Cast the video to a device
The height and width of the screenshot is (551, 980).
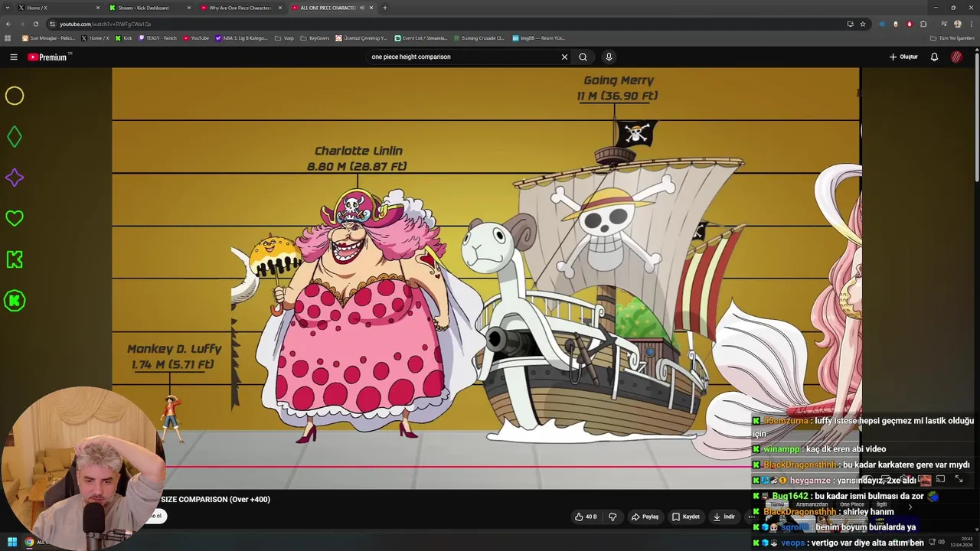(940, 479)
